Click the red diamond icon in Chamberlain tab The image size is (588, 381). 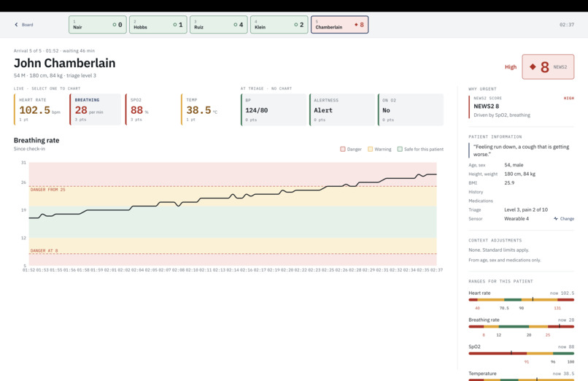[356, 25]
